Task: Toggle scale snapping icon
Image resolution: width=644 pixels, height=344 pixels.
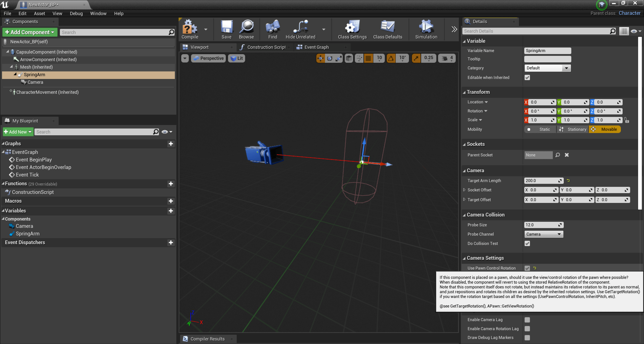Action: tap(416, 58)
